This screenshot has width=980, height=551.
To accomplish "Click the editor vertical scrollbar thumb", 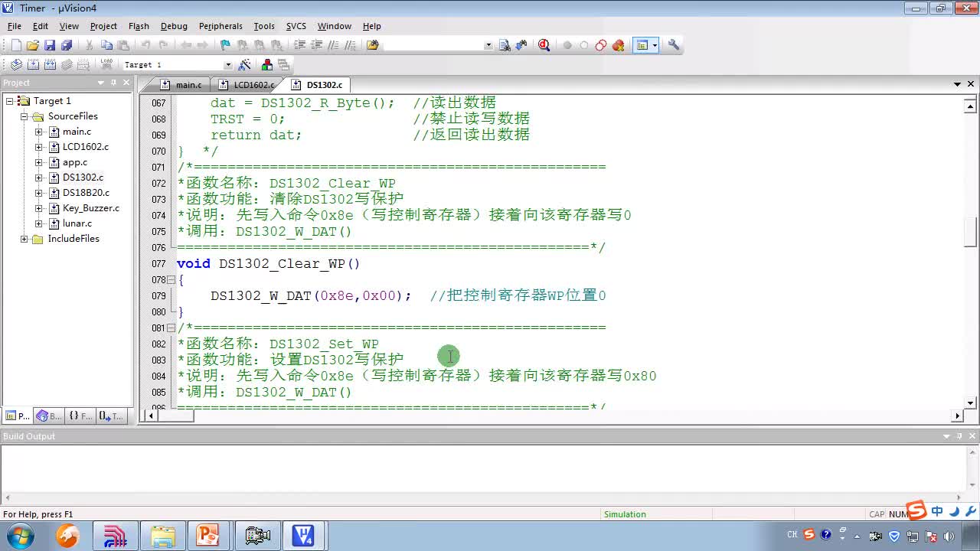I will pos(971,232).
